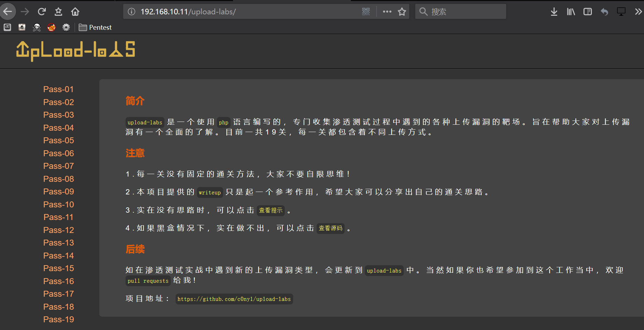Expand more tools overflow chevron
Viewport: 644px width, 330px height.
click(638, 12)
